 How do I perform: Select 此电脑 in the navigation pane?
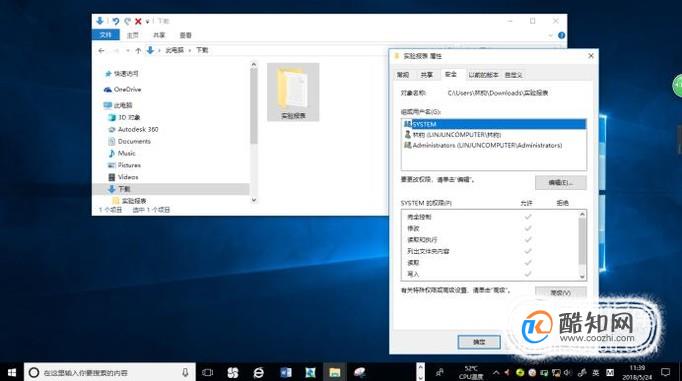point(123,105)
